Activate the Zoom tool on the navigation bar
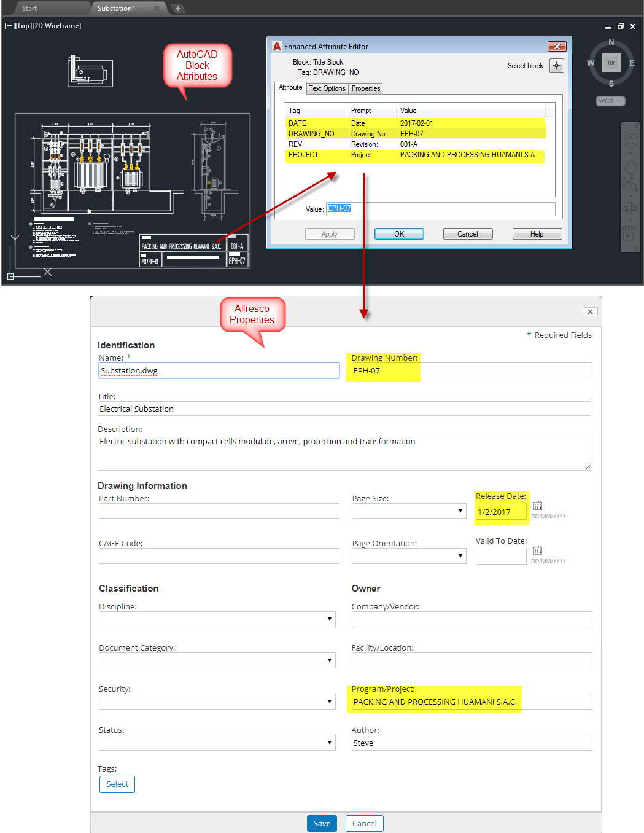The width and height of the screenshot is (644, 833). (x=630, y=182)
